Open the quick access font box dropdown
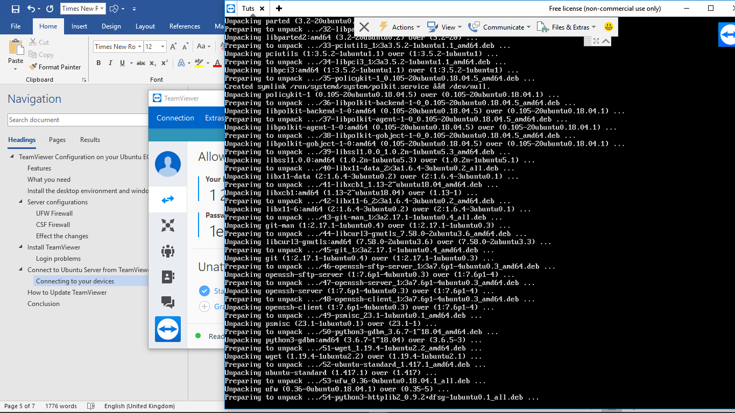Viewport: 735px width, 413px height. pyautogui.click(x=102, y=8)
